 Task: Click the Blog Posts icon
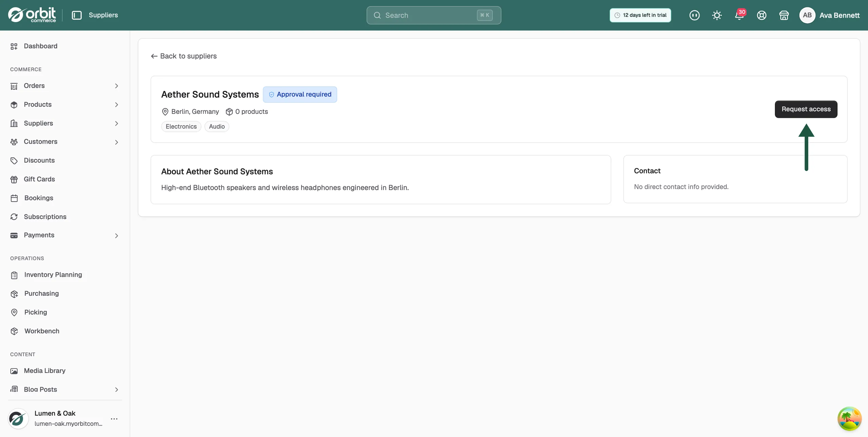click(x=14, y=389)
